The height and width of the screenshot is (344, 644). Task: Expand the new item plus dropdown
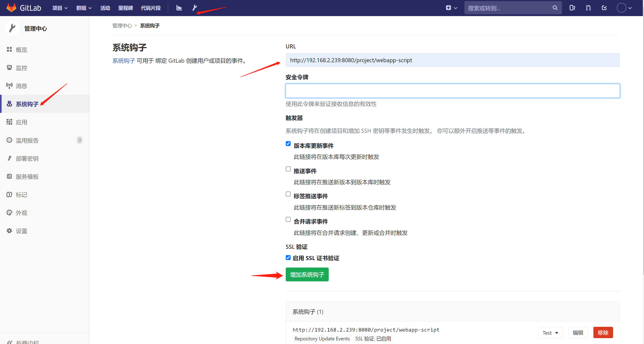(x=451, y=8)
